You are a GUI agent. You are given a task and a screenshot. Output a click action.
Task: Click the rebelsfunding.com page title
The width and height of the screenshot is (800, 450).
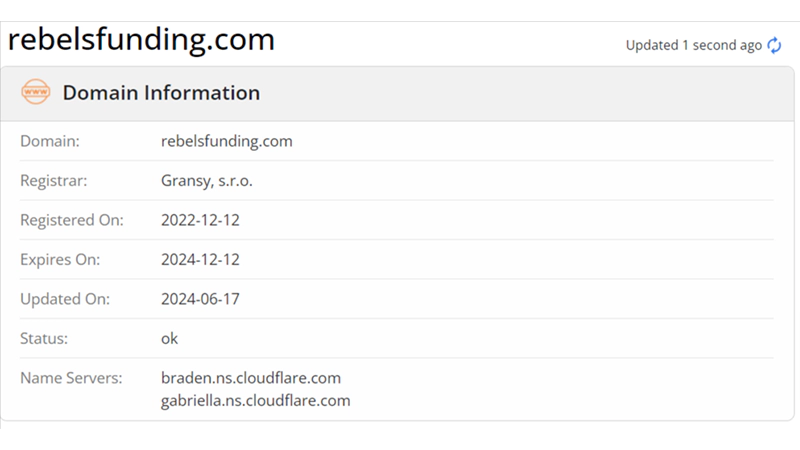tap(141, 40)
